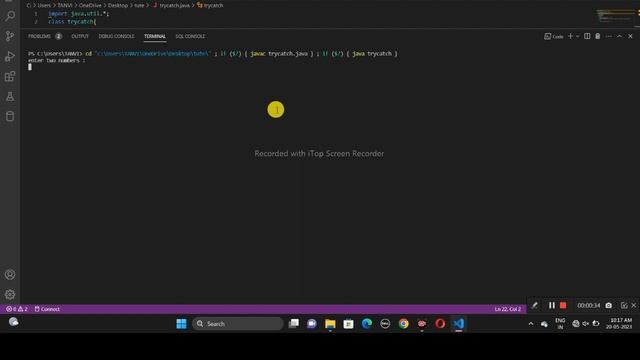The width and height of the screenshot is (640, 360).
Task: Stop the screen recording
Action: pyautogui.click(x=563, y=305)
